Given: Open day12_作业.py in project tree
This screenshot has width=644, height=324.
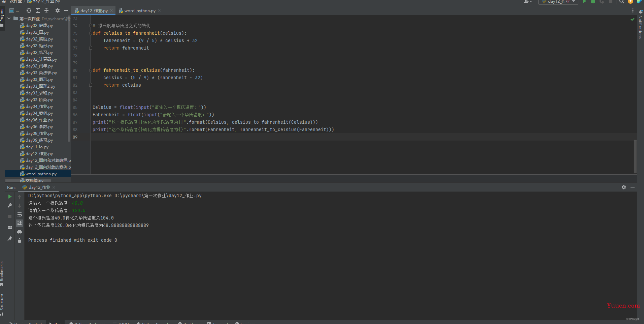Looking at the screenshot, I should [x=36, y=154].
